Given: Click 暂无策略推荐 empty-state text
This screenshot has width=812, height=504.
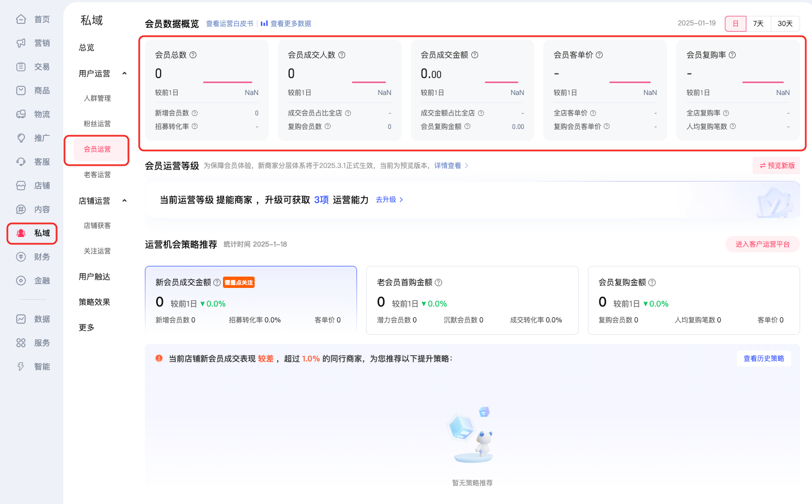Looking at the screenshot, I should (472, 483).
